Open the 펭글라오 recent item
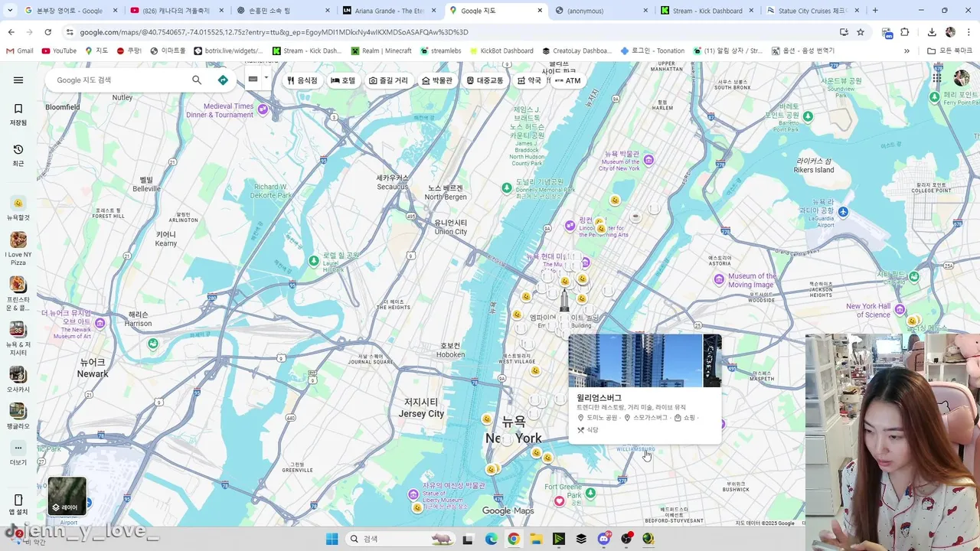Viewport: 980px width, 551px height. click(18, 416)
